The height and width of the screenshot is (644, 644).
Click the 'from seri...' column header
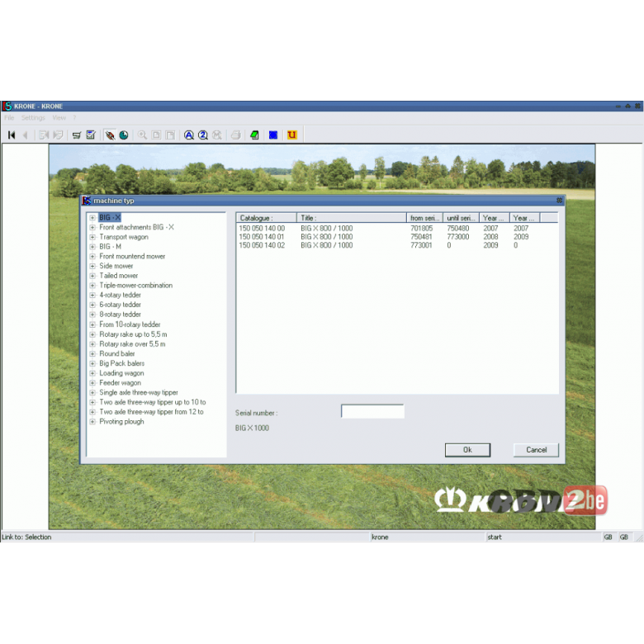[x=424, y=218]
